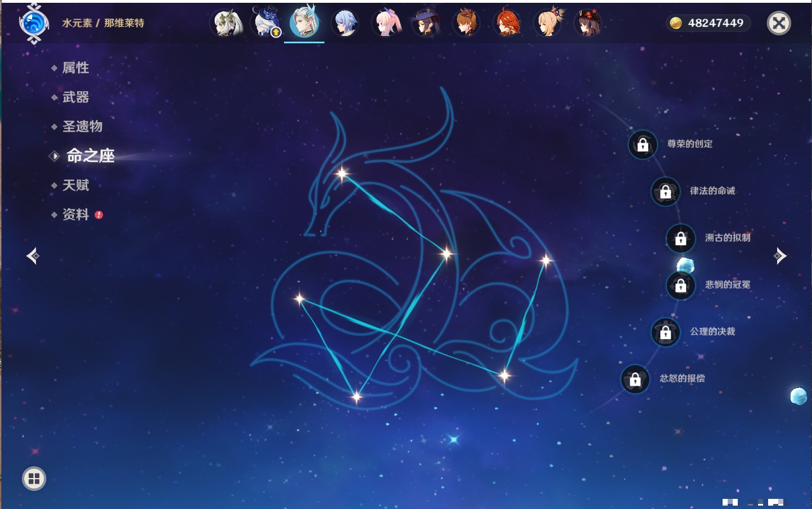Select Furina's avatar with the upgrade arrow
The width and height of the screenshot is (812, 509).
click(x=267, y=24)
